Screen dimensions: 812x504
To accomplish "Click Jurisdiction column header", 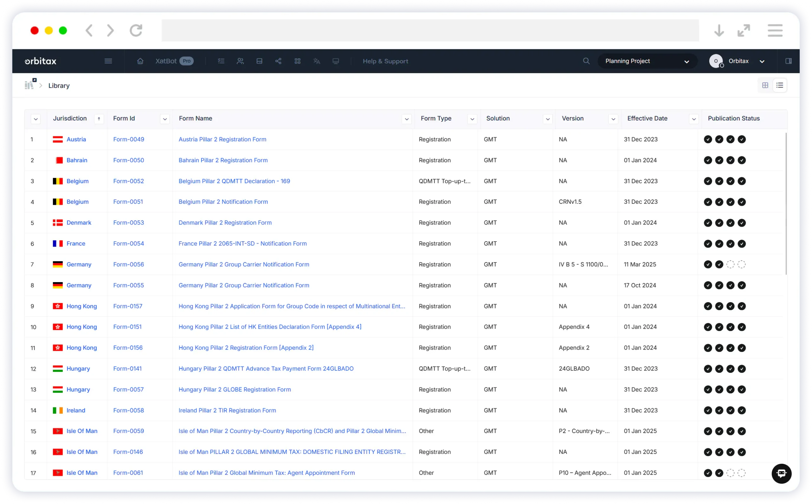I will (x=70, y=118).
